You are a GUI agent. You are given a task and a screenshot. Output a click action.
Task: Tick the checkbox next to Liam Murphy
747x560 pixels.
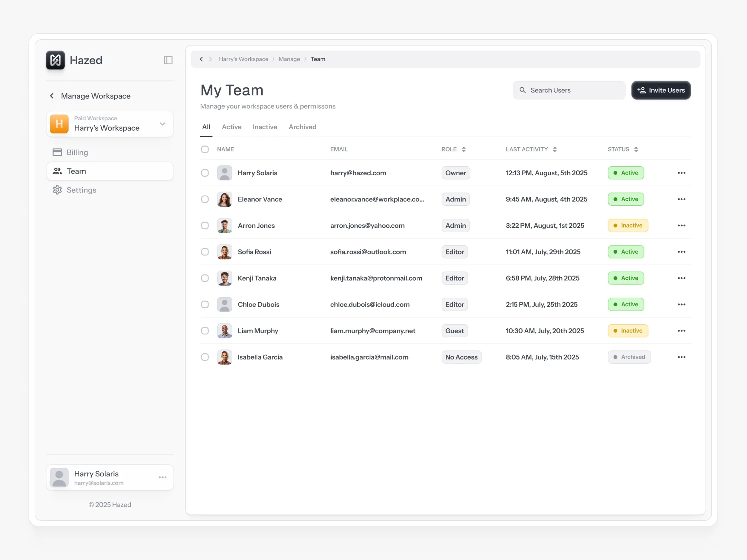point(205,331)
